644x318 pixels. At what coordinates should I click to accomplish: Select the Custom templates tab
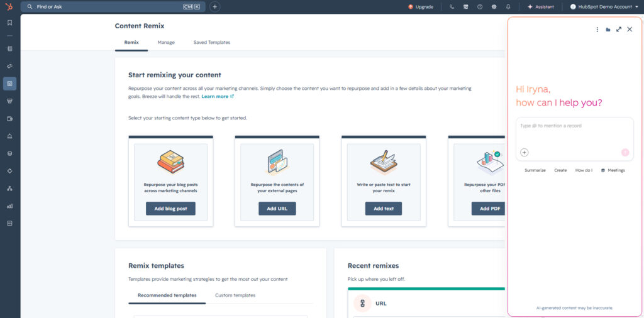click(235, 295)
